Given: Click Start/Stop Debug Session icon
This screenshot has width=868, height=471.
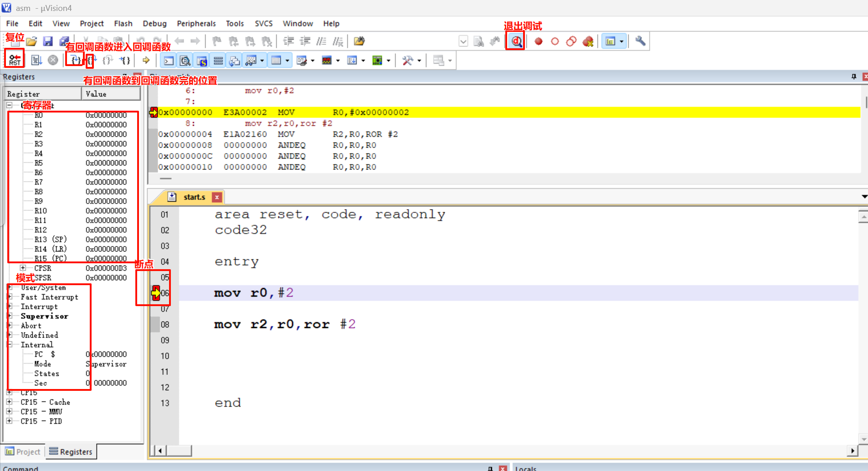Looking at the screenshot, I should [516, 41].
